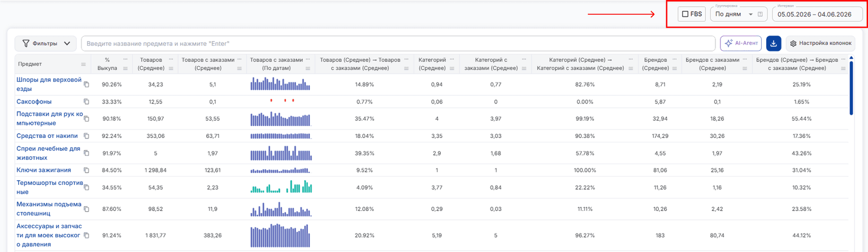The height and width of the screenshot is (252, 868).
Task: Open the hamburger menu of 'Предмет' column
Action: coord(84,64)
